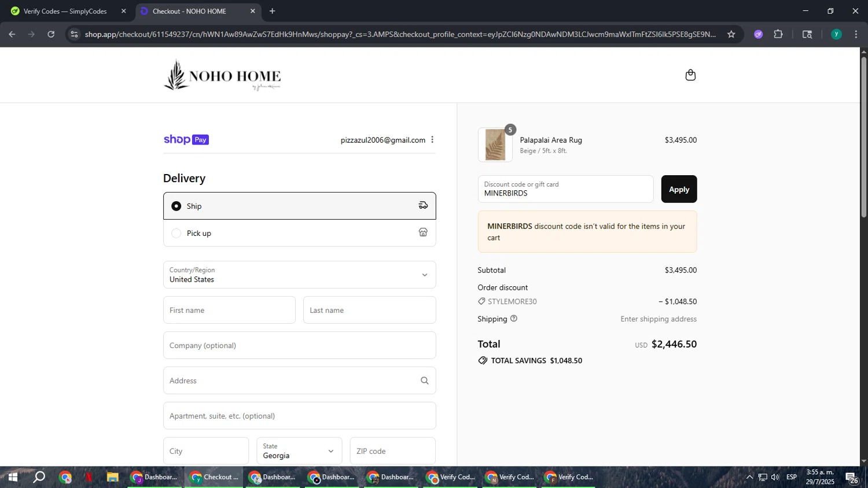The image size is (868, 488).
Task: Close the Checkout - NOHO HOME tab
Action: (252, 11)
